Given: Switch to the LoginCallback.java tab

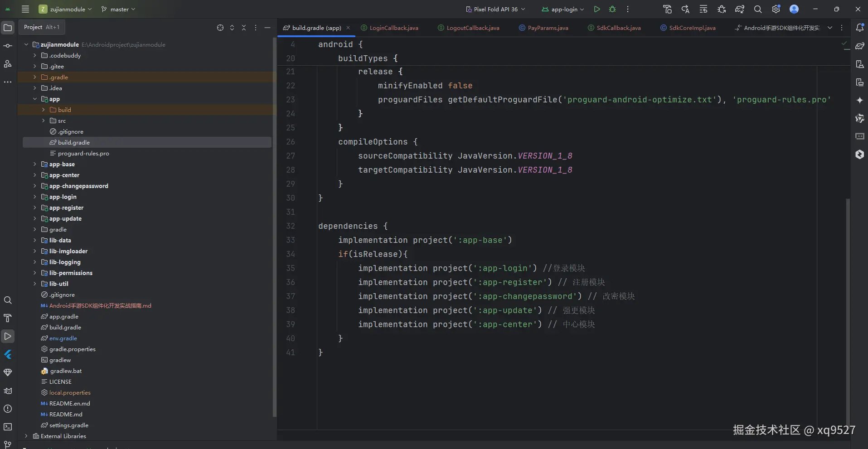Looking at the screenshot, I should click(393, 28).
